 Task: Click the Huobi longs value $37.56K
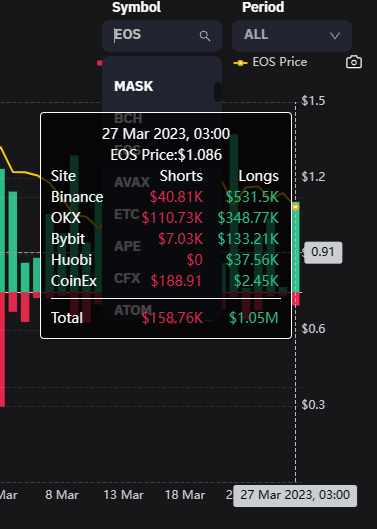[252, 260]
